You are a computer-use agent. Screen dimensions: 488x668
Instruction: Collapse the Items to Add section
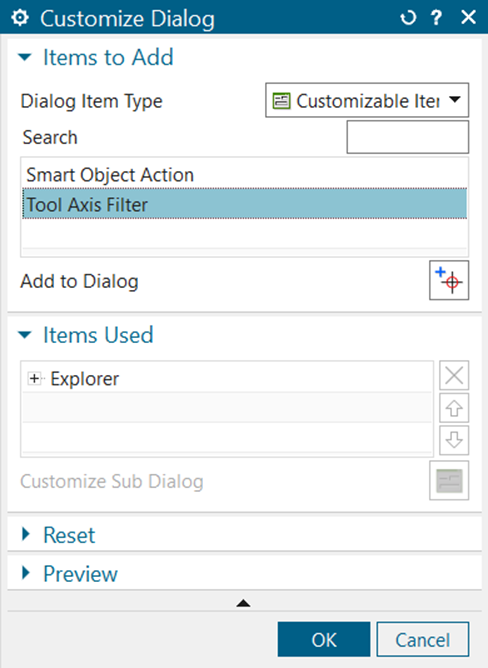coord(25,57)
